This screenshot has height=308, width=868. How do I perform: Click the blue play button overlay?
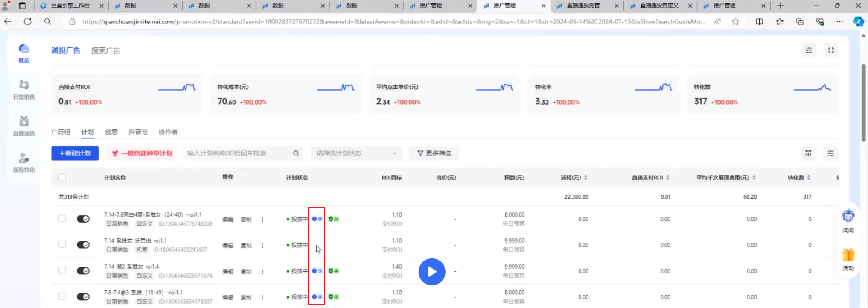click(x=431, y=272)
